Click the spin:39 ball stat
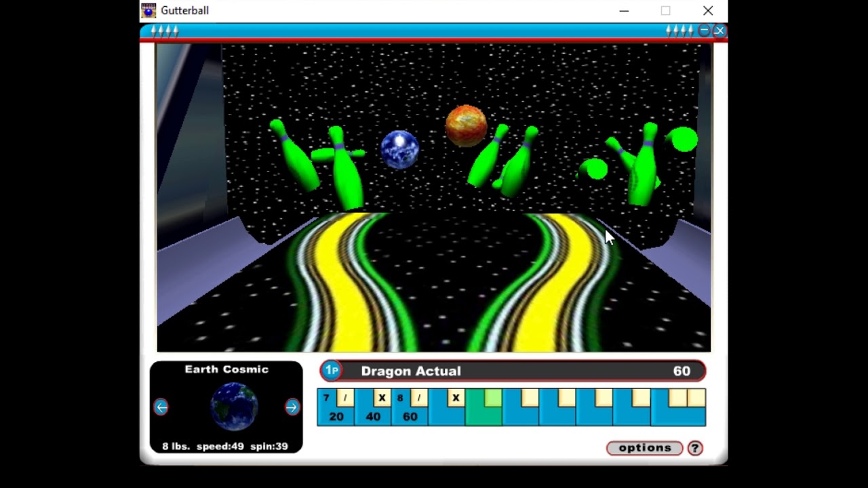This screenshot has width=868, height=488. point(269,446)
